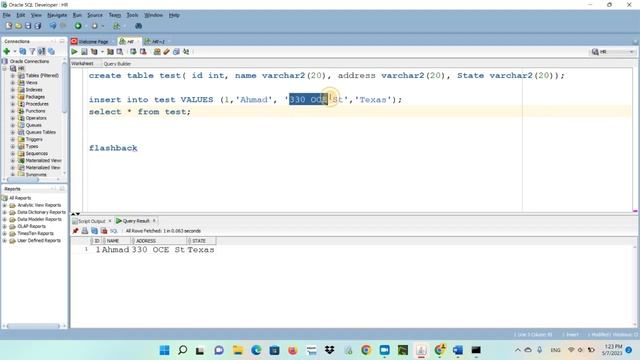The width and height of the screenshot is (640, 360).
Task: Click the Search magnifier on Windows taskbar
Action: coord(182,350)
